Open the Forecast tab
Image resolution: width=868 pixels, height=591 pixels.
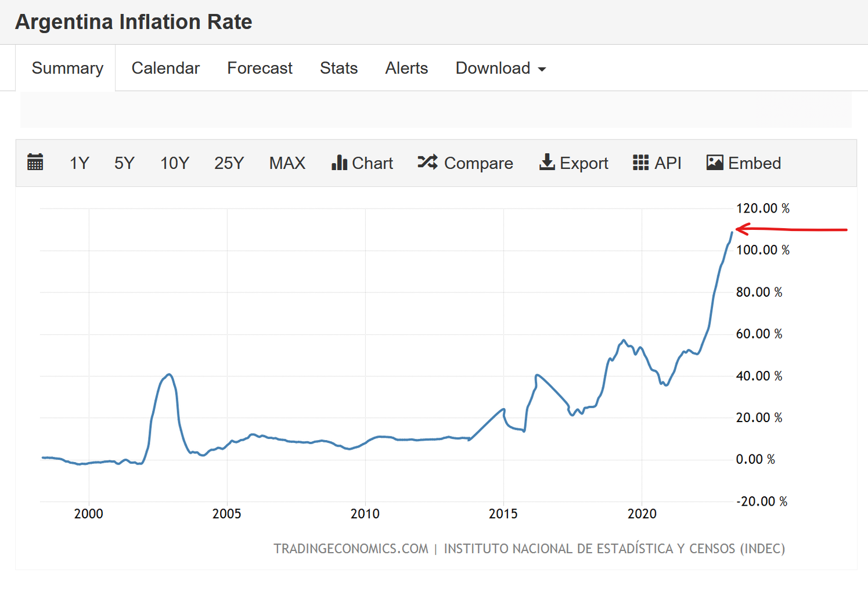[260, 68]
